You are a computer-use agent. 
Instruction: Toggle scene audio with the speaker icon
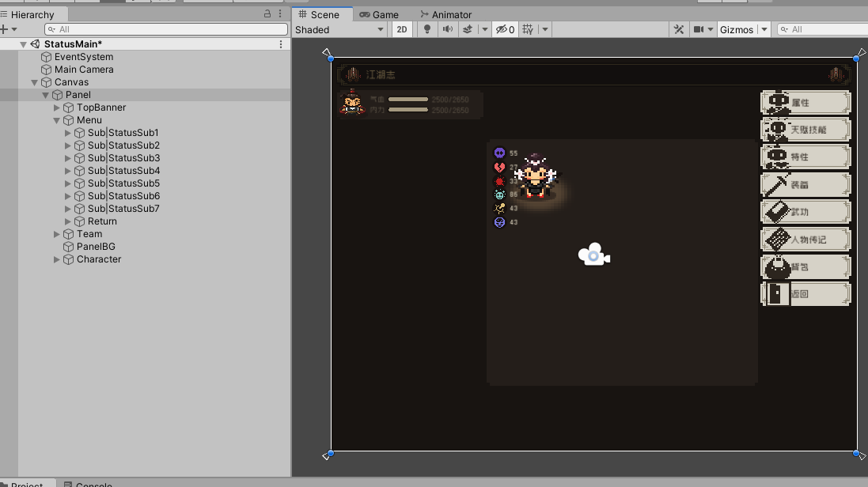(x=447, y=29)
